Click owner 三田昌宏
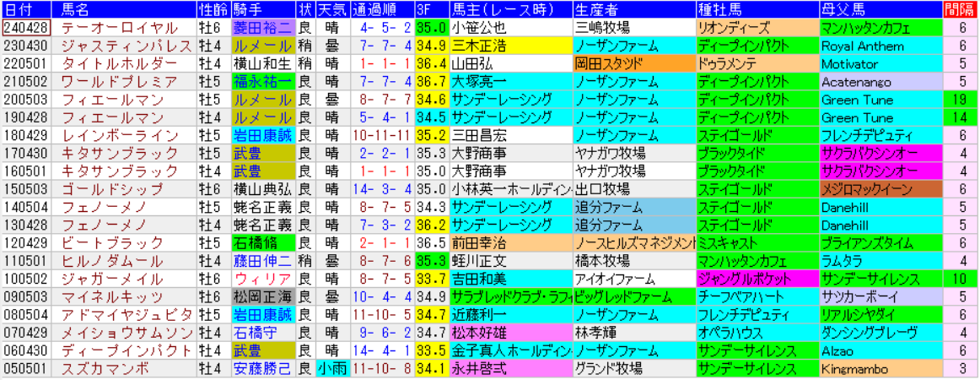This screenshot has width=980, height=380. pyautogui.click(x=510, y=136)
